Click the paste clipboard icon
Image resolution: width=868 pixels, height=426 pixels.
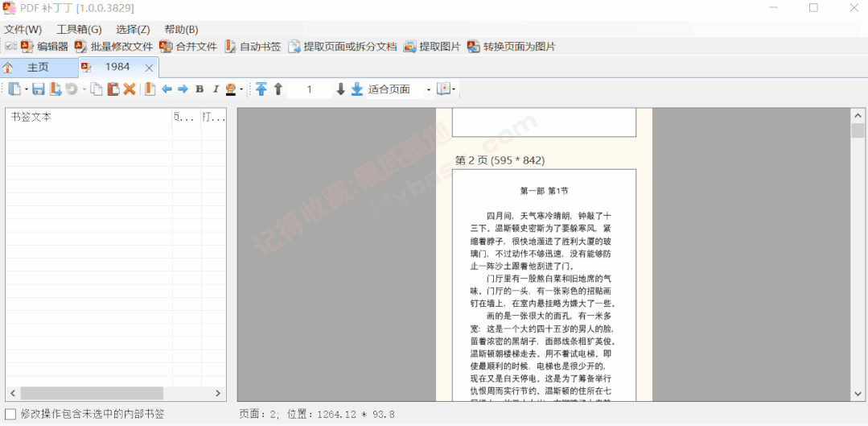[x=113, y=89]
